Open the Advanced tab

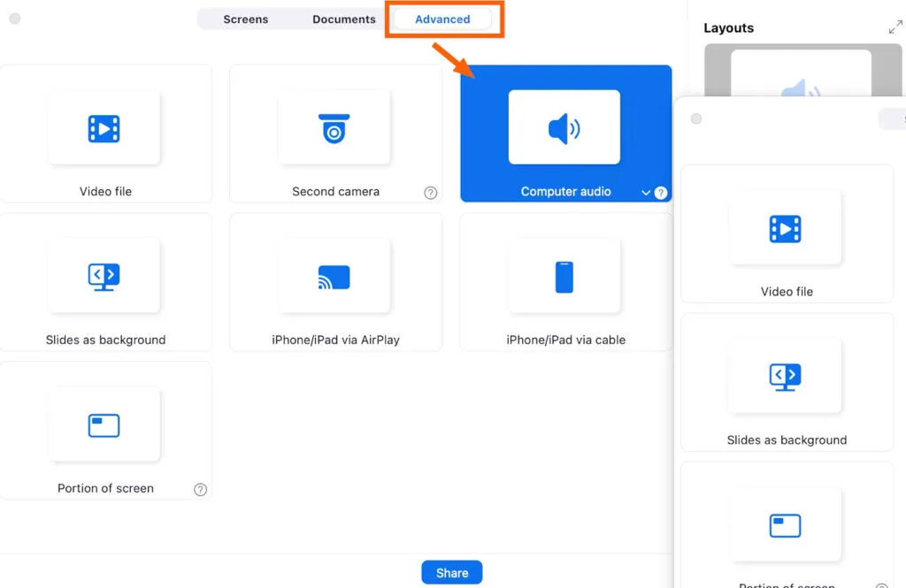[x=442, y=19]
